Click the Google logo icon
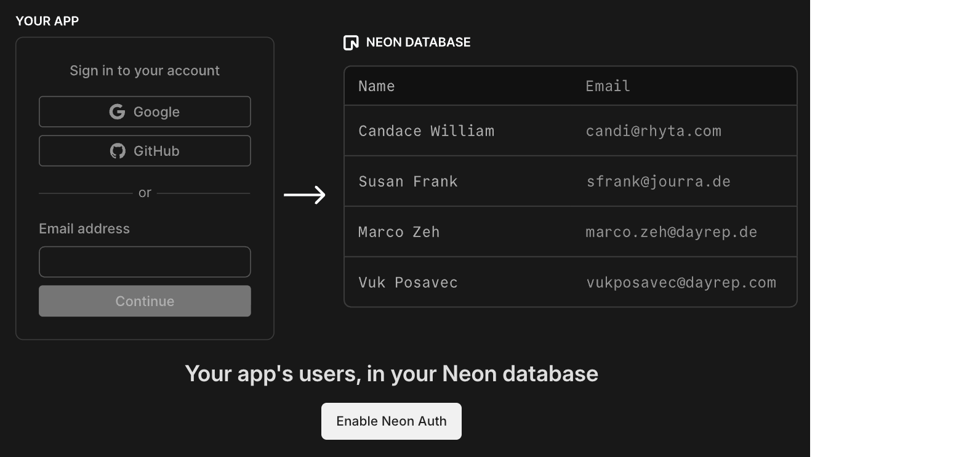980x457 pixels. 118,111
